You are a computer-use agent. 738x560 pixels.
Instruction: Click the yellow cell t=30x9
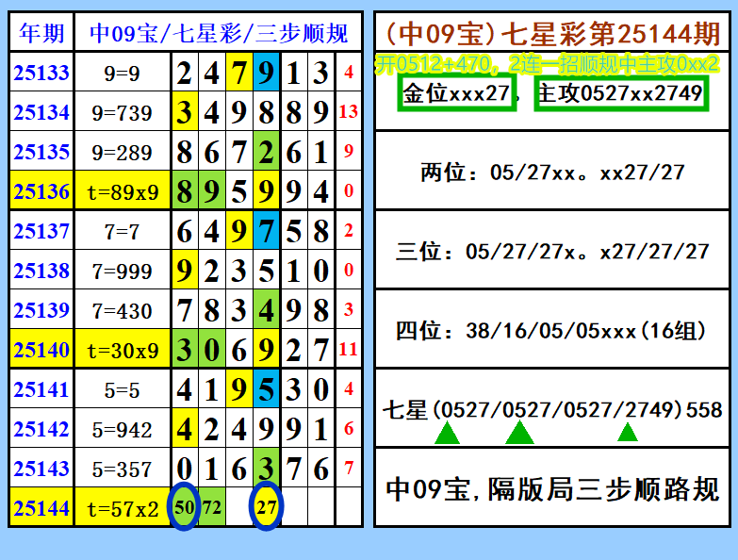pos(123,350)
